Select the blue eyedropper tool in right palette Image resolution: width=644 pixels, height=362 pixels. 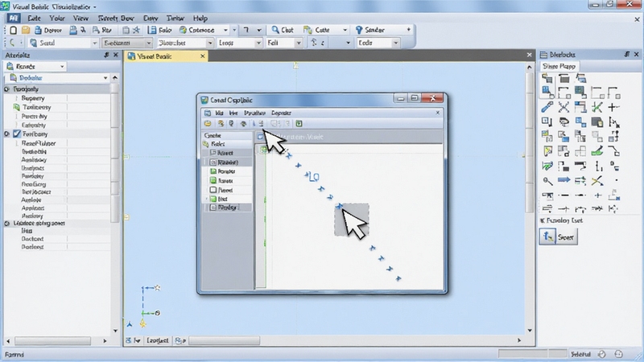(547, 107)
